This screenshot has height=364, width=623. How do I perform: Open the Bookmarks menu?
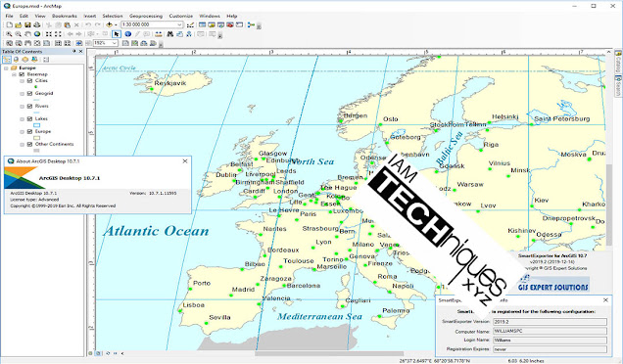[x=65, y=16]
